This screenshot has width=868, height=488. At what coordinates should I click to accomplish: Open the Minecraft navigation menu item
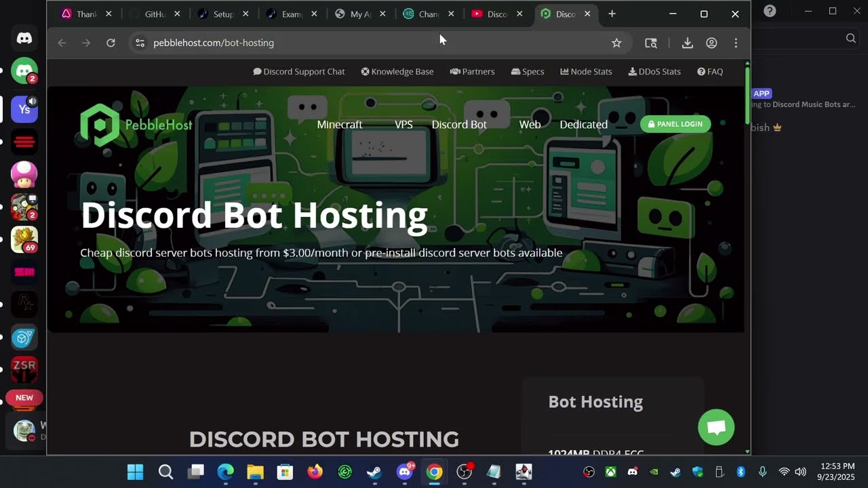(340, 125)
